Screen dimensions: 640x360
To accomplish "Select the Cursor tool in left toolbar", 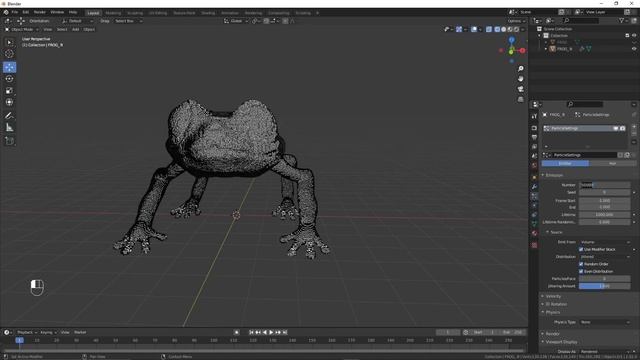I will (9, 53).
